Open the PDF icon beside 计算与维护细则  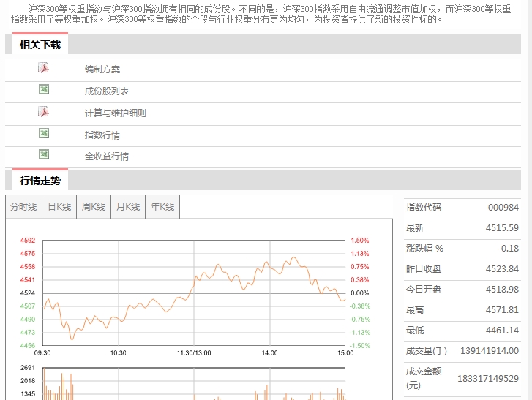pos(43,112)
